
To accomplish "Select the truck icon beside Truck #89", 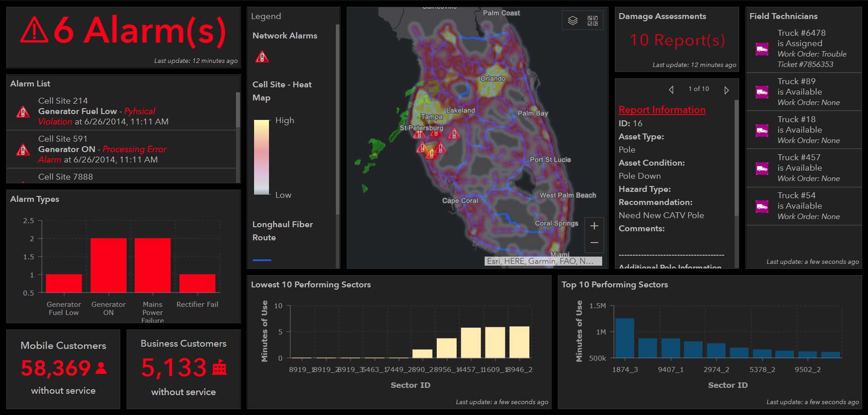I will 762,92.
